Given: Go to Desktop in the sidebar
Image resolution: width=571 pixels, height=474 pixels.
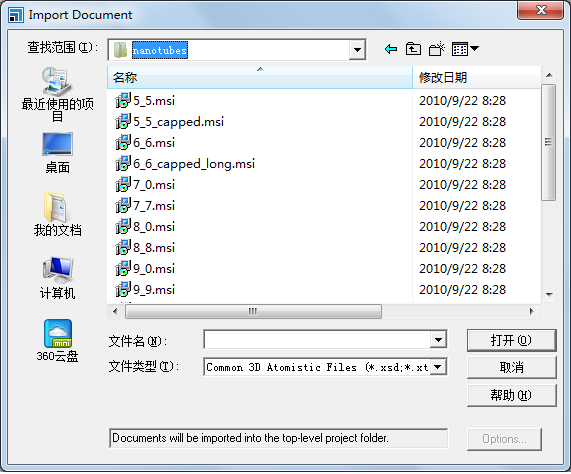Looking at the screenshot, I should 57,153.
